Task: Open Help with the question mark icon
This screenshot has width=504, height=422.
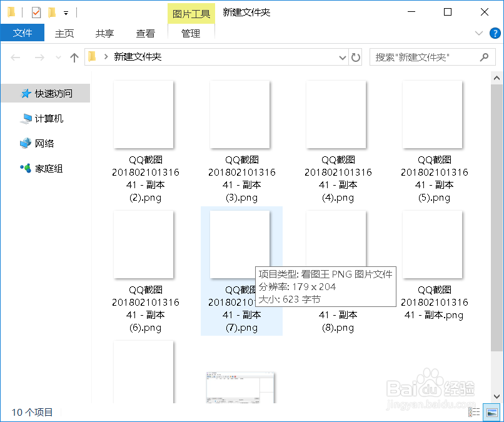Action: pyautogui.click(x=495, y=33)
